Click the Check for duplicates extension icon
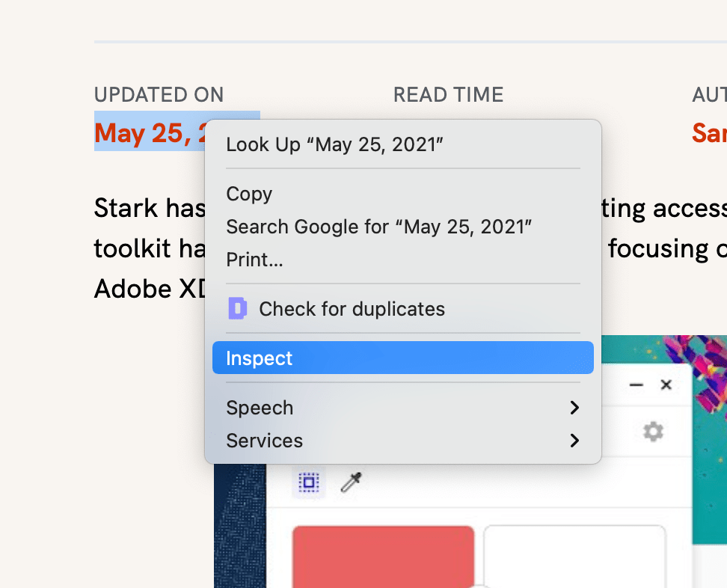The image size is (727, 588). click(236, 308)
